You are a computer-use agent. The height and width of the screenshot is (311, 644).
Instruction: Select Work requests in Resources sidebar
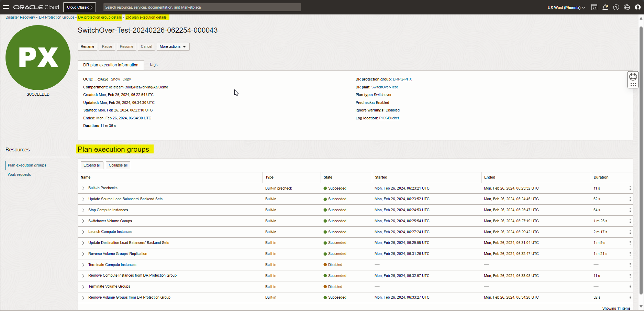click(x=19, y=175)
